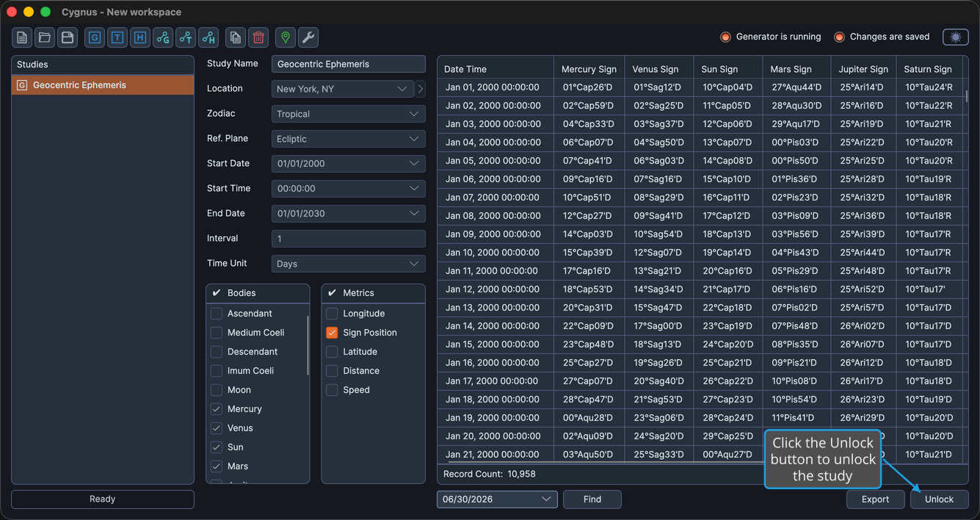Toggle theme with sun icon button
This screenshot has height=520, width=980.
point(956,37)
